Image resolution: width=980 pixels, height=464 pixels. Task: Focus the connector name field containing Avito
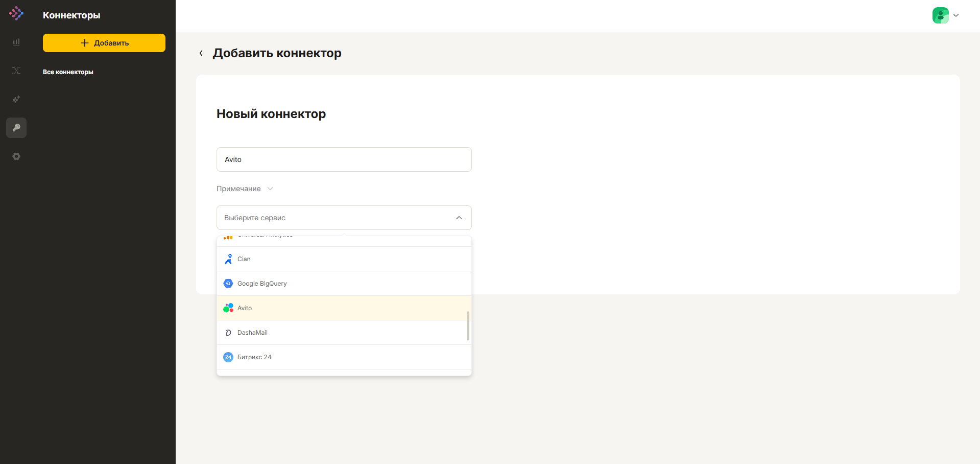coord(344,159)
